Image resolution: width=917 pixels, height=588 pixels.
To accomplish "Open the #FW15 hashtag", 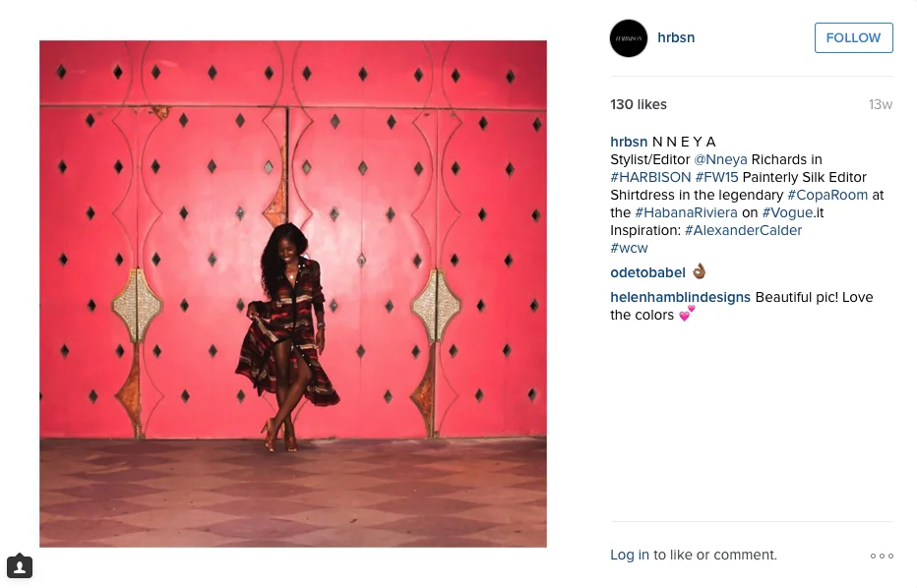I will click(x=716, y=177).
